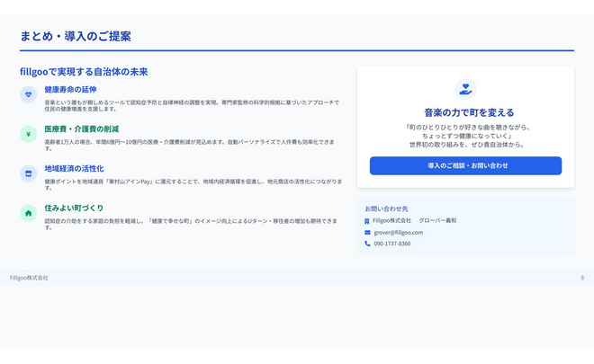594x364 pixels.
Task: Click the page number 8 in footer
Action: pos(581,278)
